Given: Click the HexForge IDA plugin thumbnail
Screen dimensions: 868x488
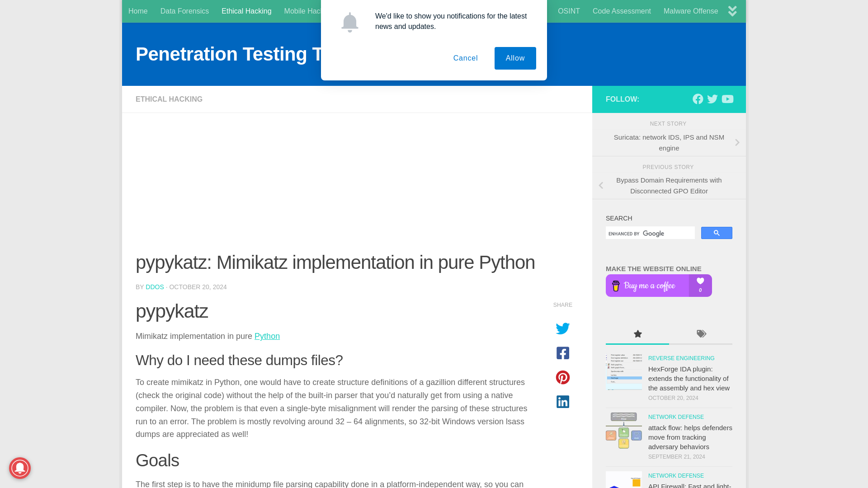Looking at the screenshot, I should pos(623,371).
